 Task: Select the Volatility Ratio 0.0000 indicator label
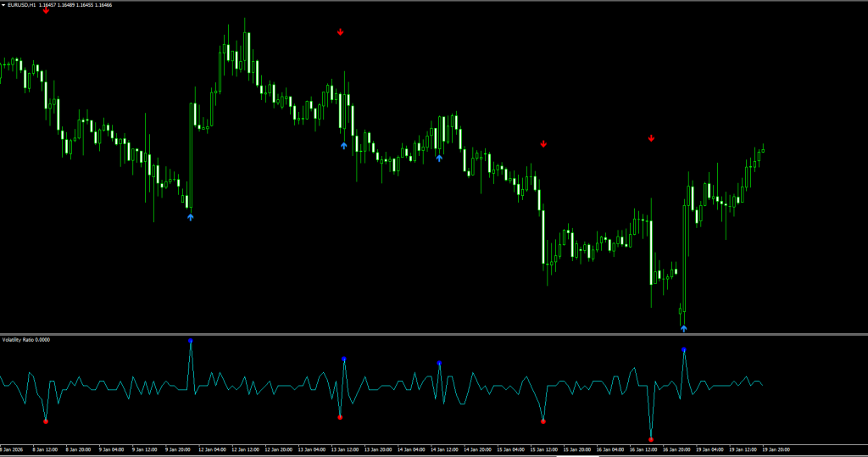click(x=26, y=339)
